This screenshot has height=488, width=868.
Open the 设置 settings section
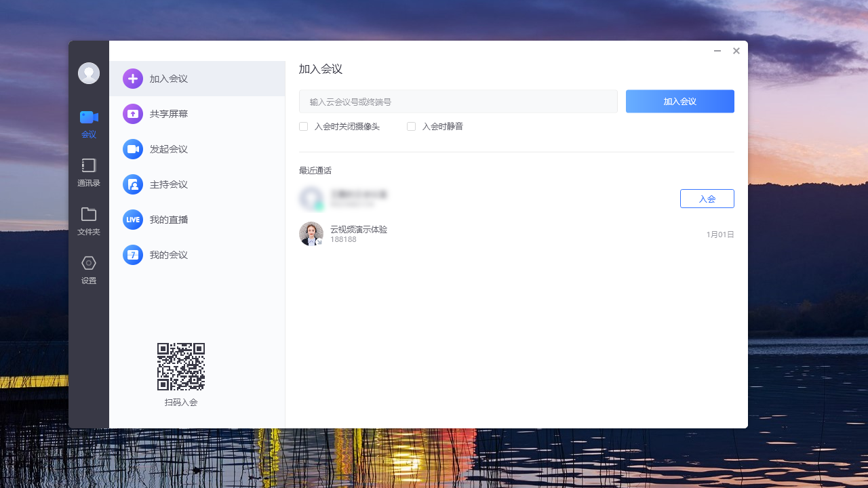(x=88, y=269)
